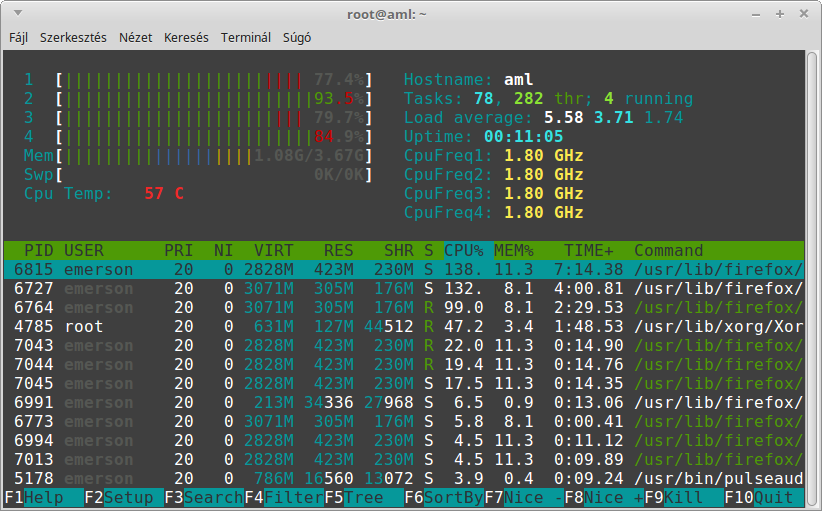
Task: Sort by NI column header
Action: point(223,251)
